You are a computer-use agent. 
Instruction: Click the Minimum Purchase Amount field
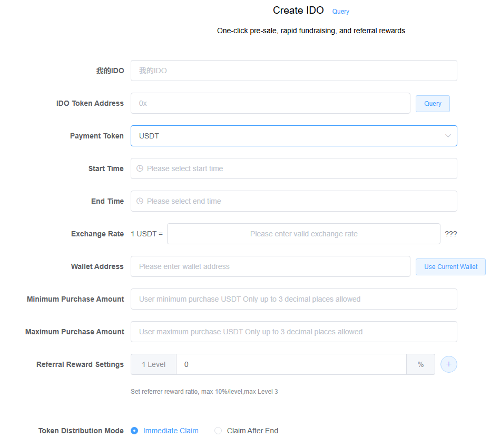[x=293, y=299]
